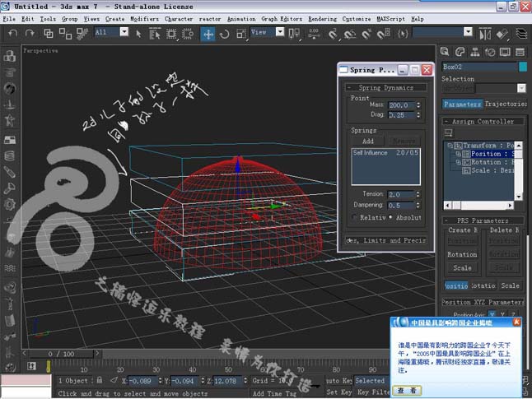Toggle Window/Crossing selection mode

[188, 34]
